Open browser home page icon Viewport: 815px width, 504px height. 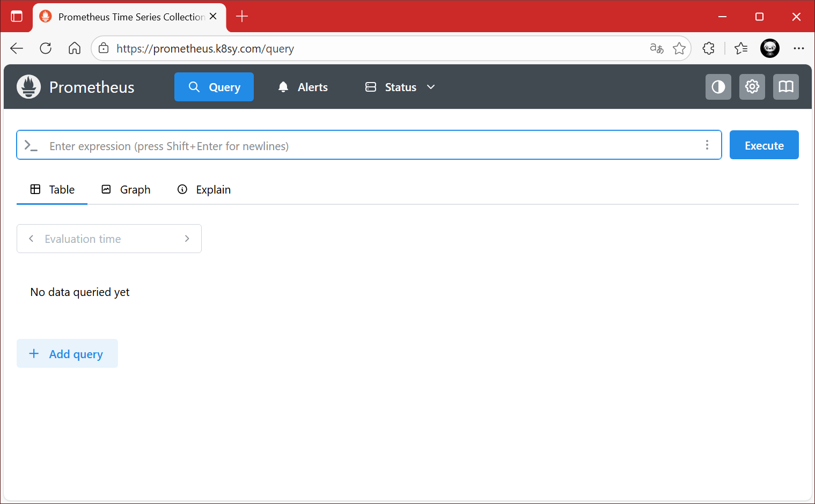point(75,48)
